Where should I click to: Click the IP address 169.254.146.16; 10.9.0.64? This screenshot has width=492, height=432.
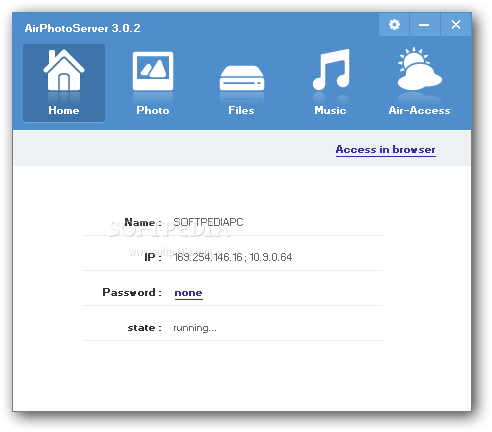(x=233, y=257)
